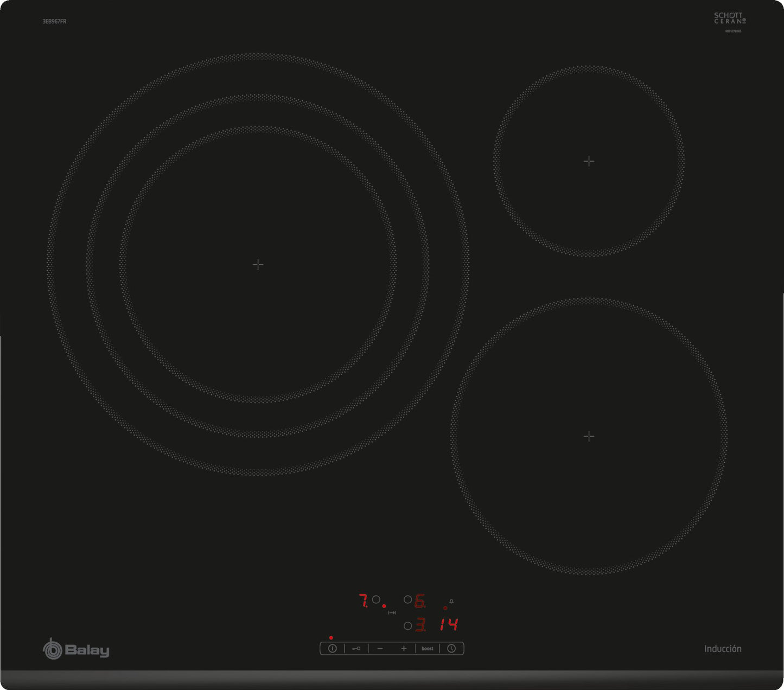The height and width of the screenshot is (690, 784).
Task: Tap the center cross of the large triple-ring zone
Action: (x=258, y=265)
